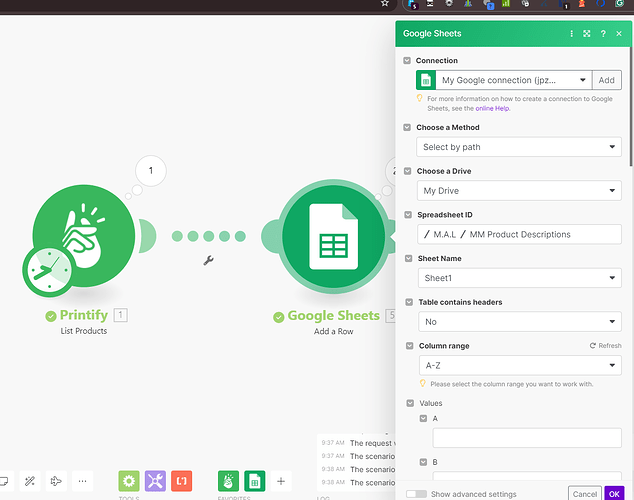Open the Flow control green gear tool
This screenshot has height=500, width=634.
(x=129, y=481)
